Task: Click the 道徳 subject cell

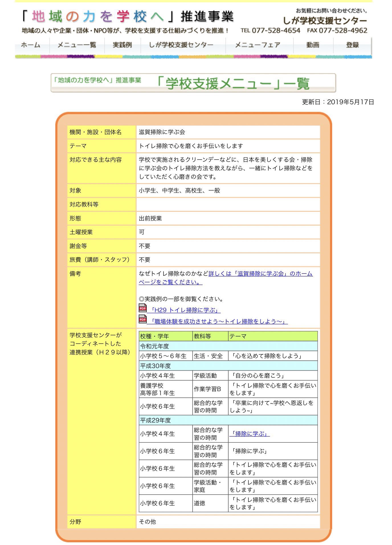Action: click(x=211, y=504)
